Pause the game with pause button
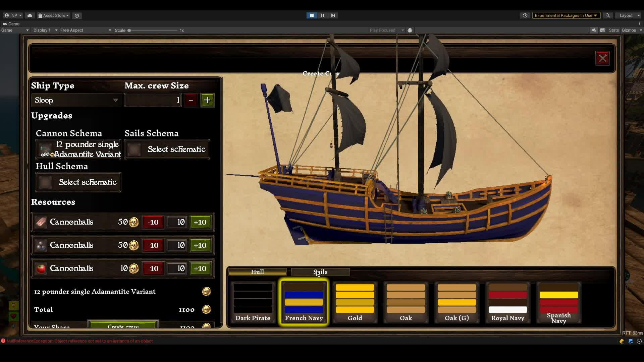This screenshot has height=362, width=644. tap(322, 15)
